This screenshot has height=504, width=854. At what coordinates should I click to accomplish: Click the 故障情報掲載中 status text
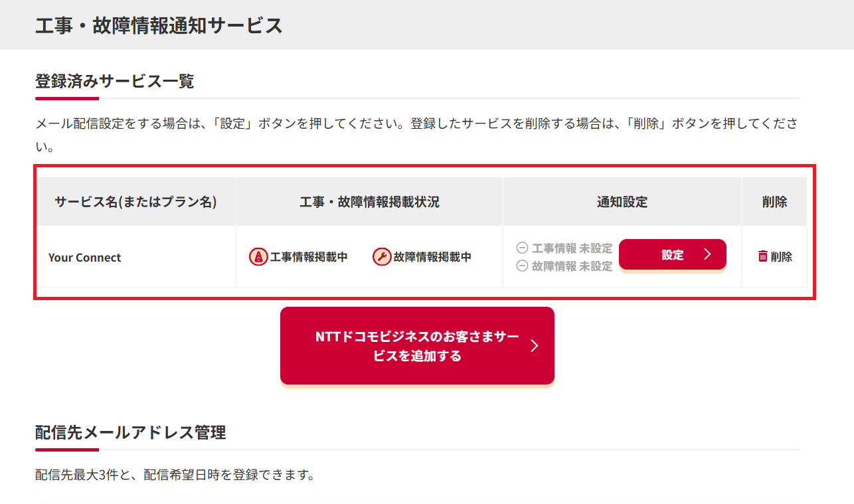pyautogui.click(x=432, y=257)
